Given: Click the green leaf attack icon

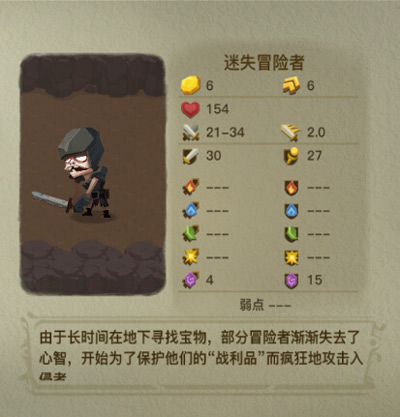Looking at the screenshot, I should pos(191,233).
